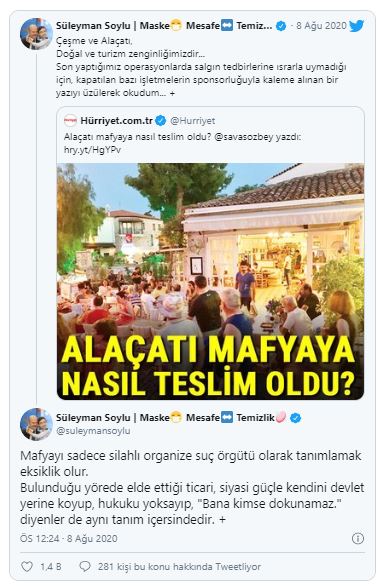Screen dimensions: 381x588
Task: Like the tweet with heart icon
Action: point(27,566)
